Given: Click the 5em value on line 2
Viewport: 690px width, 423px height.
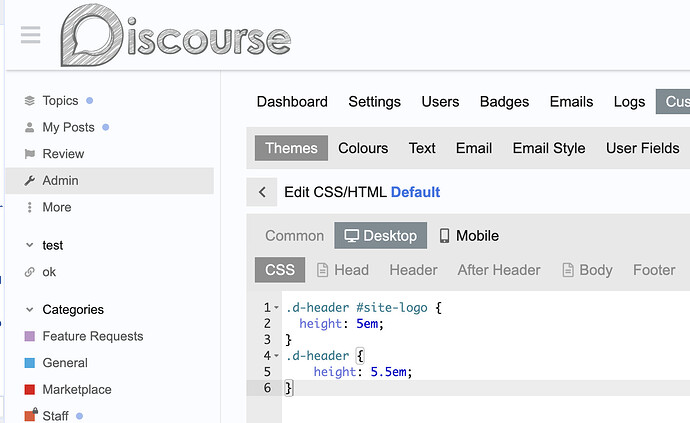Looking at the screenshot, I should pos(367,324).
